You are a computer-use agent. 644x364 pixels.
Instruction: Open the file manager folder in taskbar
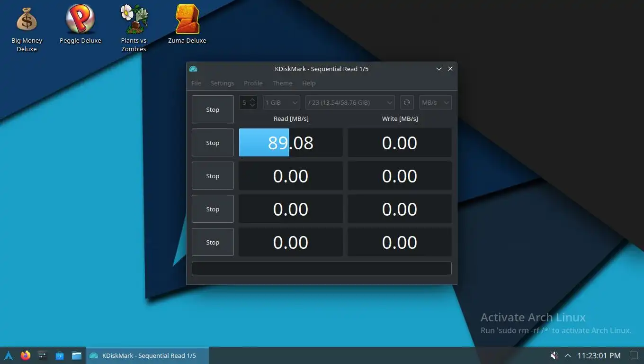(x=77, y=355)
